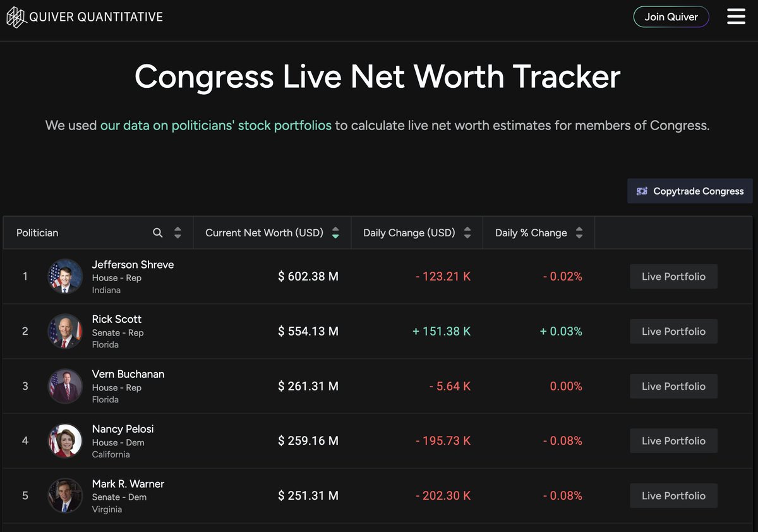The image size is (758, 532).
Task: Click Jefferson Shreve's profile photo
Action: tap(65, 276)
